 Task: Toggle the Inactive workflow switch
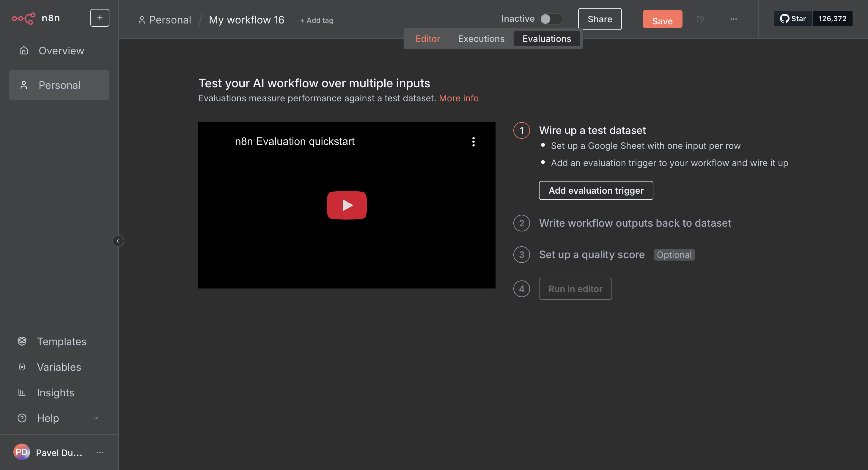551,19
